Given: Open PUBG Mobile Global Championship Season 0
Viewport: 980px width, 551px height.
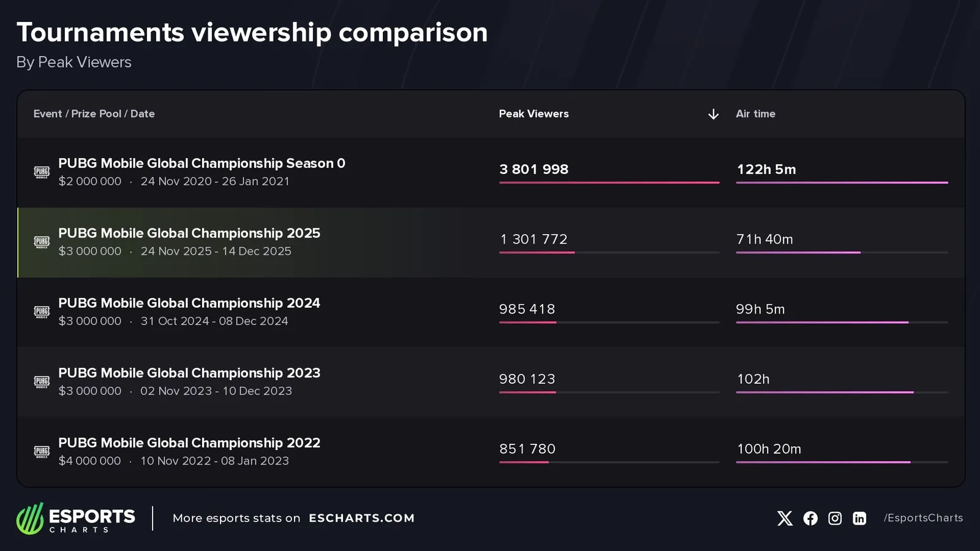Looking at the screenshot, I should click(x=202, y=163).
